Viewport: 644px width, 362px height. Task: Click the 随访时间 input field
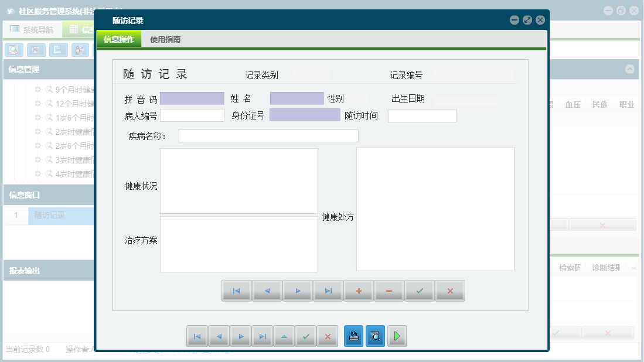pyautogui.click(x=422, y=116)
